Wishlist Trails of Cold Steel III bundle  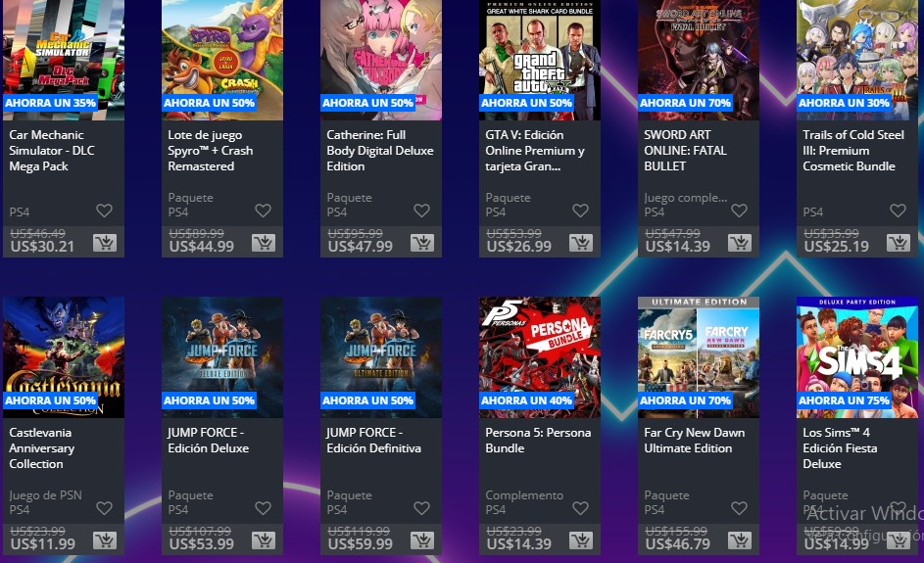[899, 211]
